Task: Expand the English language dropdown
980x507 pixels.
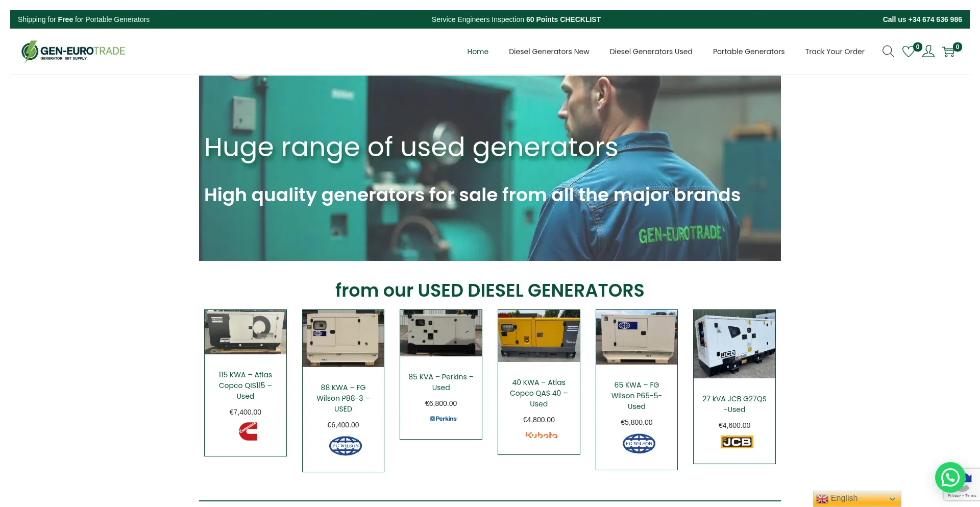Action: click(x=857, y=498)
